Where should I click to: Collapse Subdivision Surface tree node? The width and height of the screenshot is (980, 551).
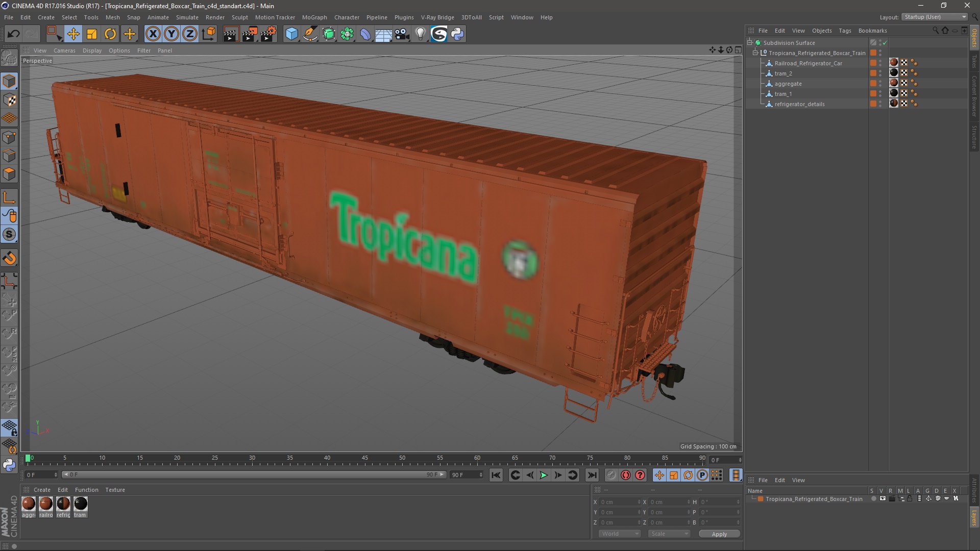tap(750, 42)
